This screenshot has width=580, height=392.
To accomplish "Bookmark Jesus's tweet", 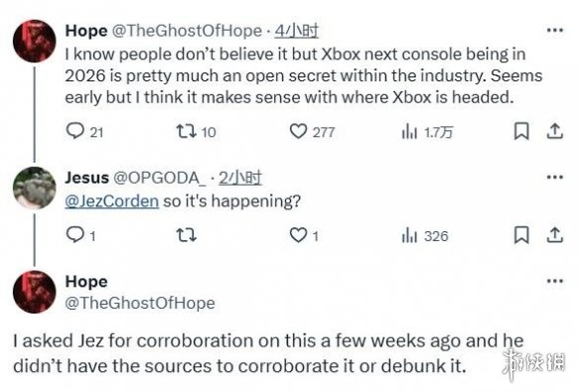I will [x=521, y=235].
